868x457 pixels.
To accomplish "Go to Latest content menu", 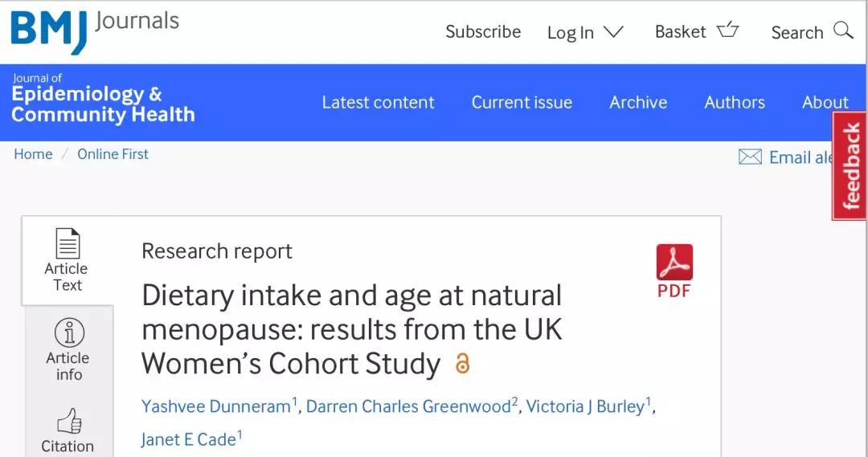I will 378,102.
